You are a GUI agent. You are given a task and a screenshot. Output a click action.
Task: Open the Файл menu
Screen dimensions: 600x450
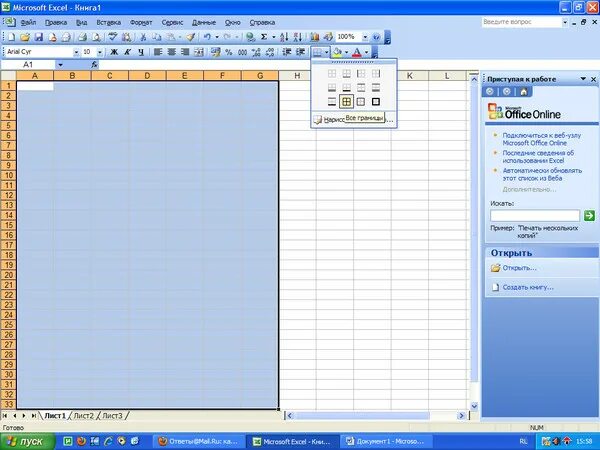click(x=28, y=23)
